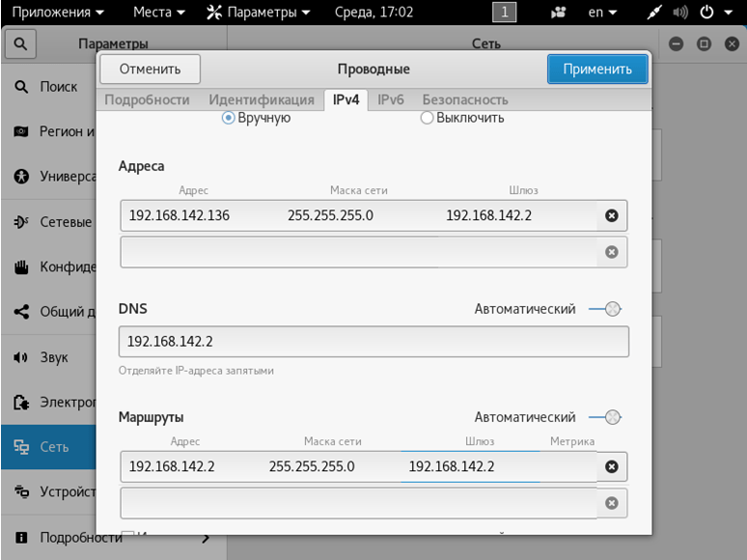747x560 pixels.
Task: Click route netmask field 255.255.255.0
Action: (331, 466)
